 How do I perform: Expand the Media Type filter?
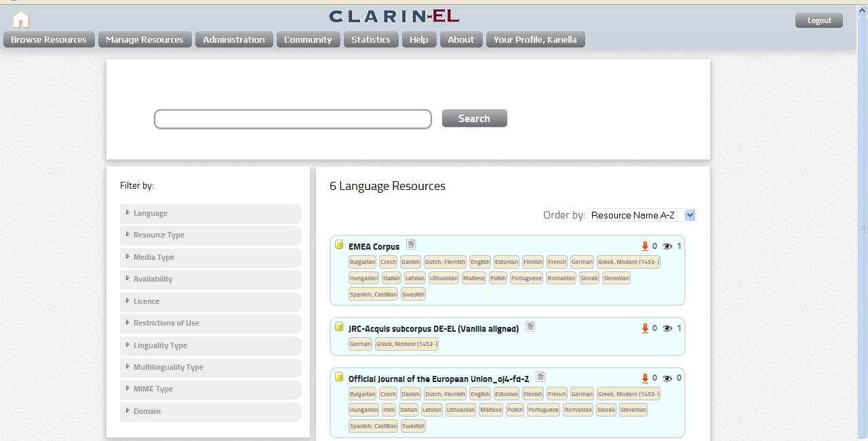point(211,257)
